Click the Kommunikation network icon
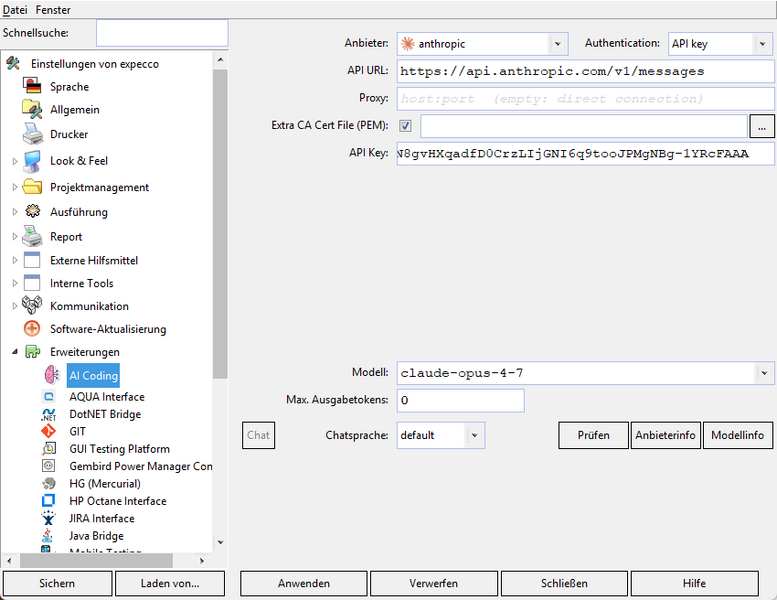Viewport: 777px width, 600px height. point(32,305)
